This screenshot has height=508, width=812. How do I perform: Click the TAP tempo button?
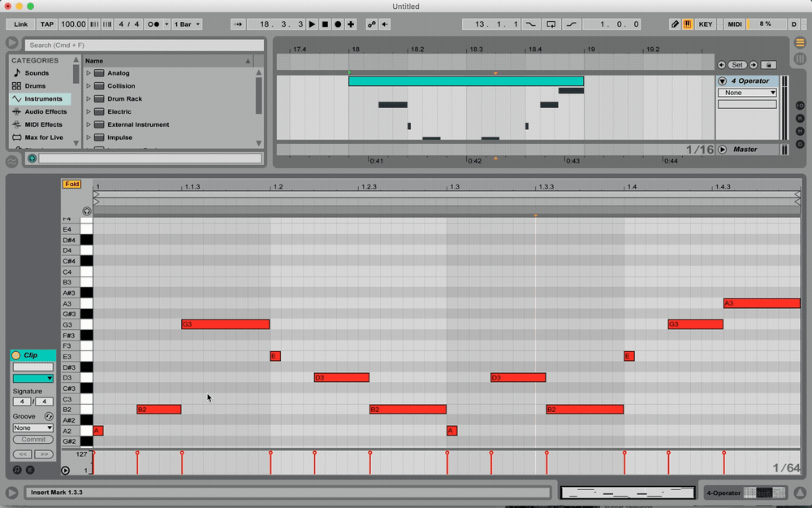coord(46,24)
